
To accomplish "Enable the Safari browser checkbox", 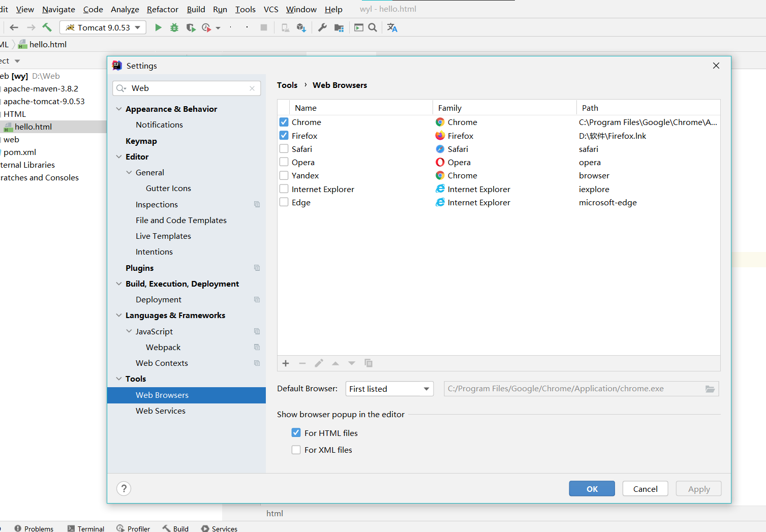I will [x=284, y=149].
